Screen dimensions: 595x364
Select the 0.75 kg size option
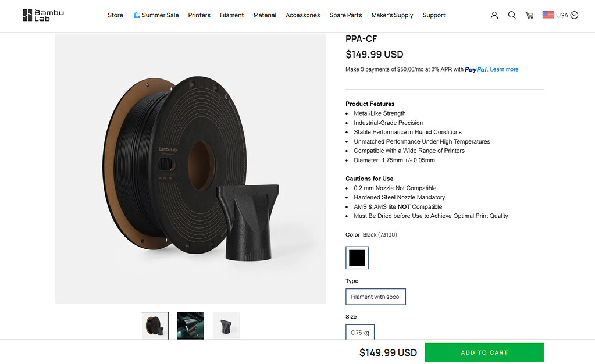point(360,333)
